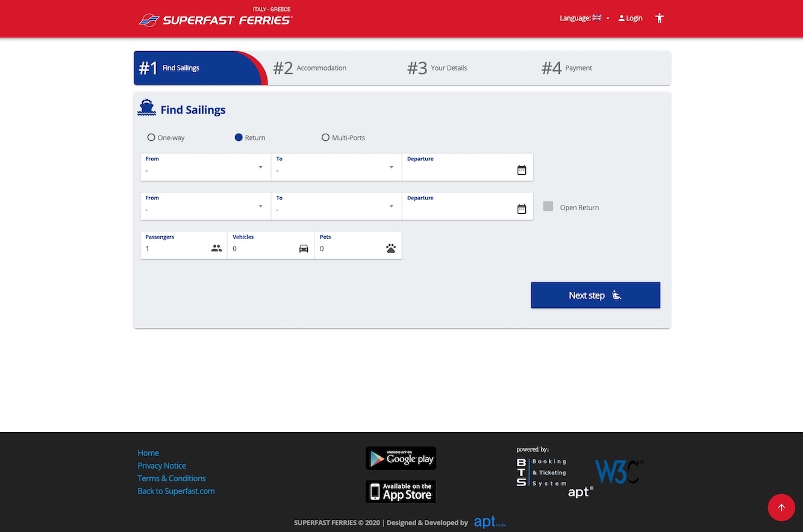The width and height of the screenshot is (803, 532).
Task: Go to step #2 Accommodation tab
Action: [x=335, y=68]
